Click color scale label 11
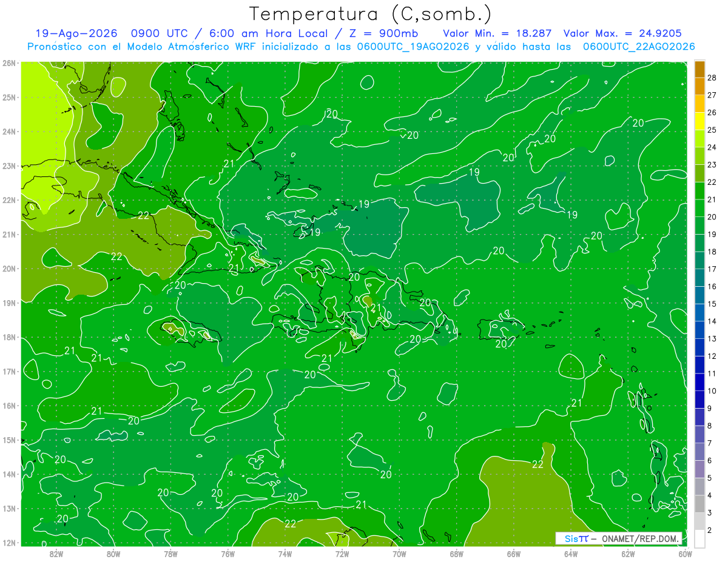Image resolution: width=728 pixels, height=562 pixels. [712, 373]
